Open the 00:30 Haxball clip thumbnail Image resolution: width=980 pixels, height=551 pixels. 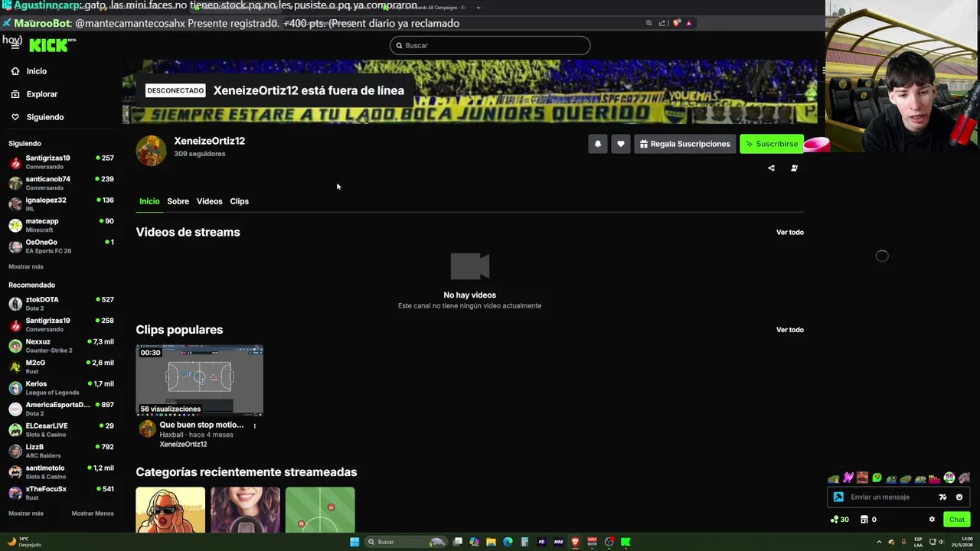200,380
